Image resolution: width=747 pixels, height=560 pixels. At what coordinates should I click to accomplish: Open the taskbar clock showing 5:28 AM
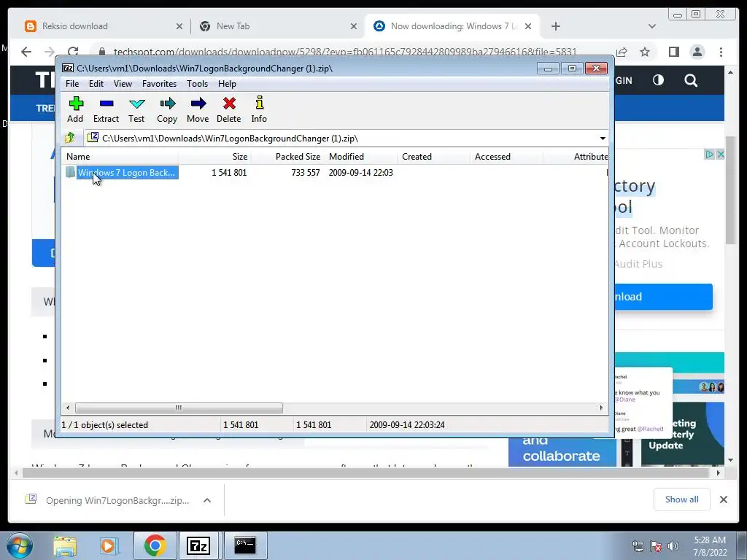(710, 546)
